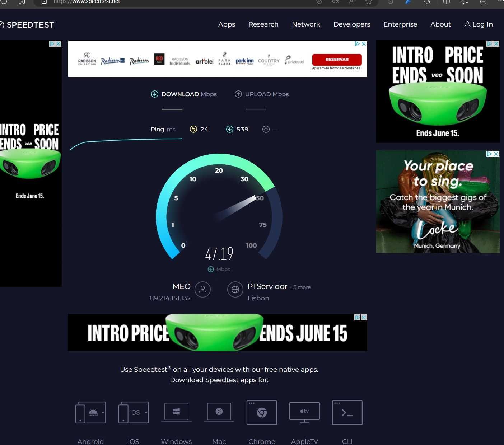Click AdChoices icon on Locke Munich ad

pyautogui.click(x=490, y=154)
